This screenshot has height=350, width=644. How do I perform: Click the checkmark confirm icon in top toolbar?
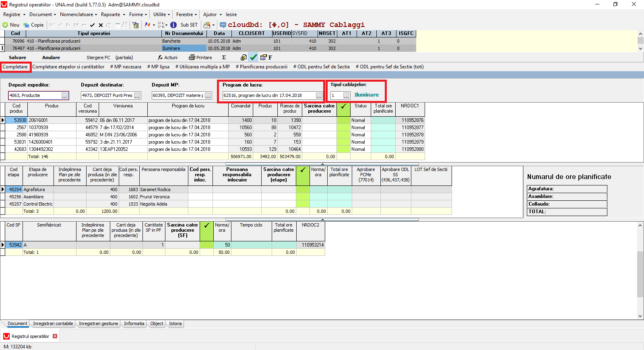click(x=93, y=25)
